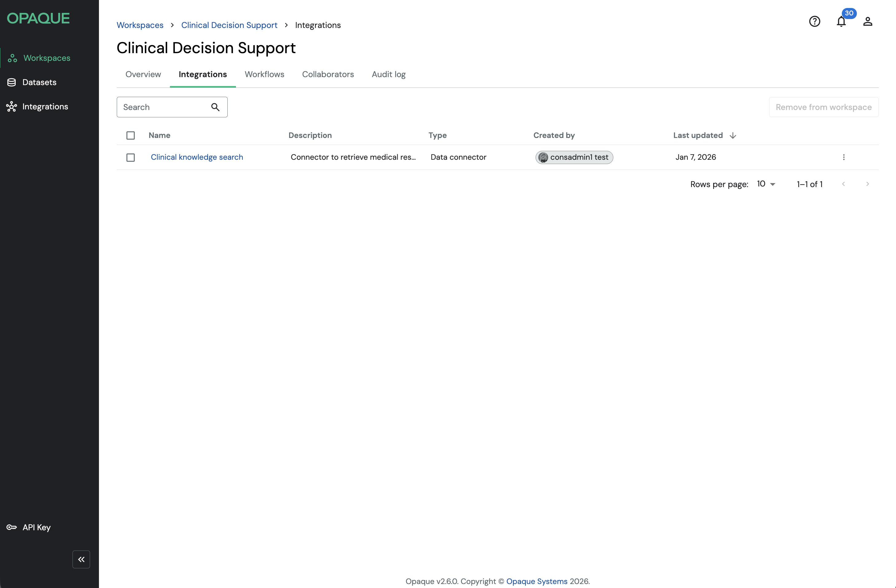
Task: Open the help question-mark icon
Action: [x=814, y=22]
